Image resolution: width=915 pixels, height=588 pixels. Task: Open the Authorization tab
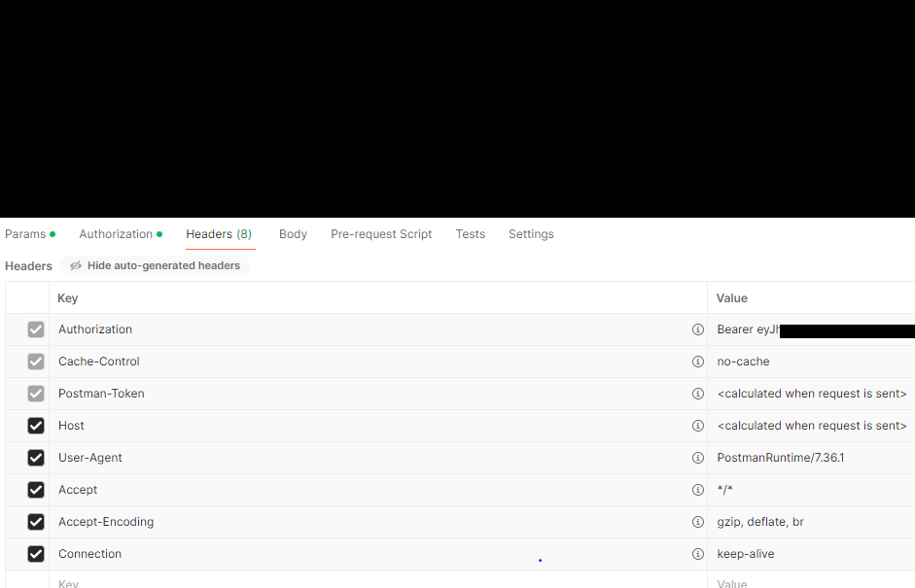tap(121, 234)
